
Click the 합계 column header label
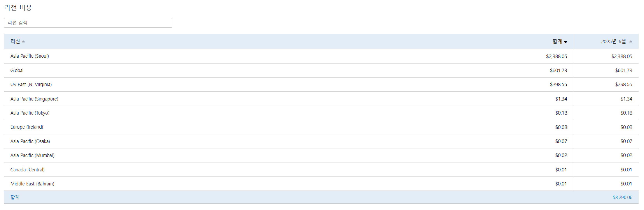coord(557,41)
